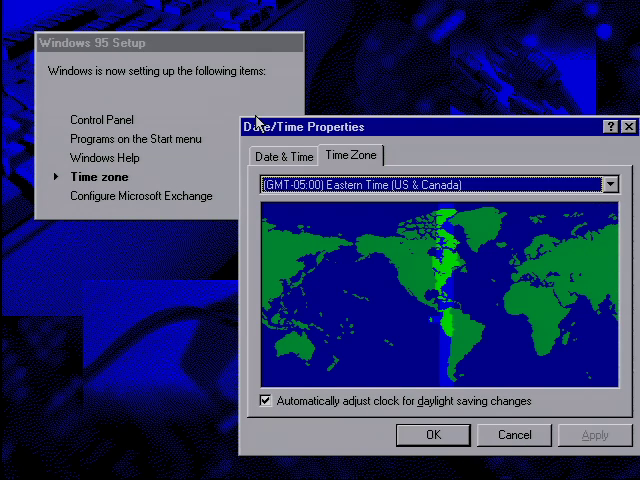Click the Cancel button

point(514,435)
